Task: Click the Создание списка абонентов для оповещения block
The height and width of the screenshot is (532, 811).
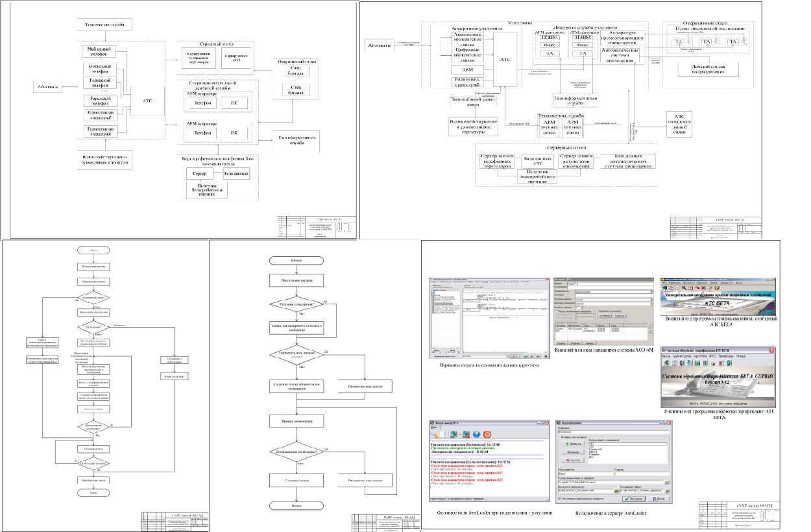Action: tap(296, 386)
